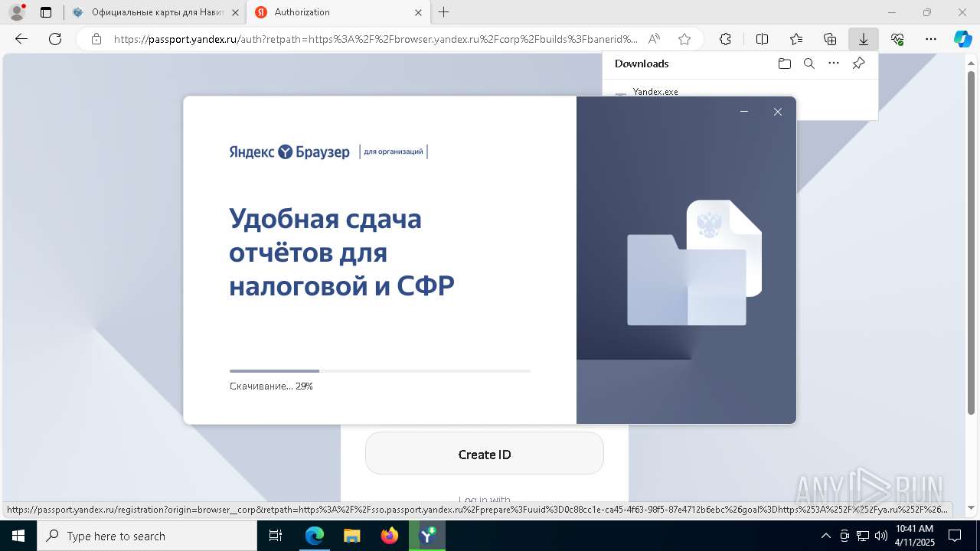980x551 pixels.
Task: Refresh the current page
Action: click(x=55, y=39)
